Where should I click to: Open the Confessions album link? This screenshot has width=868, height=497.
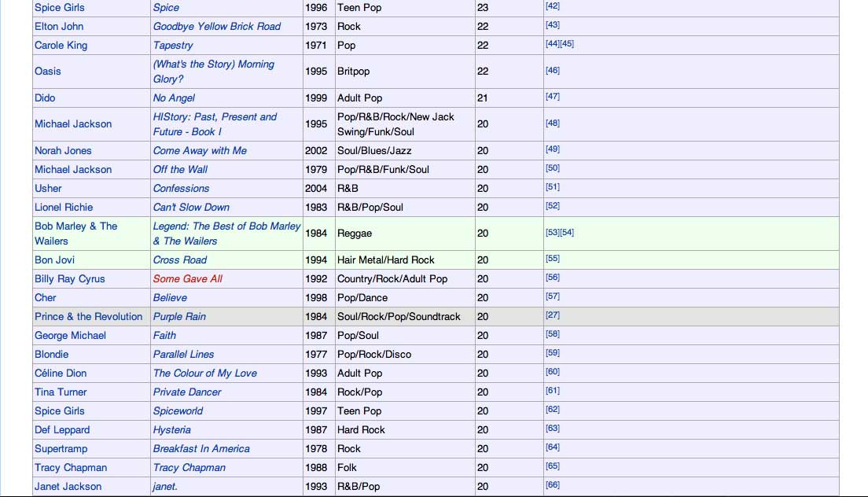pos(181,188)
